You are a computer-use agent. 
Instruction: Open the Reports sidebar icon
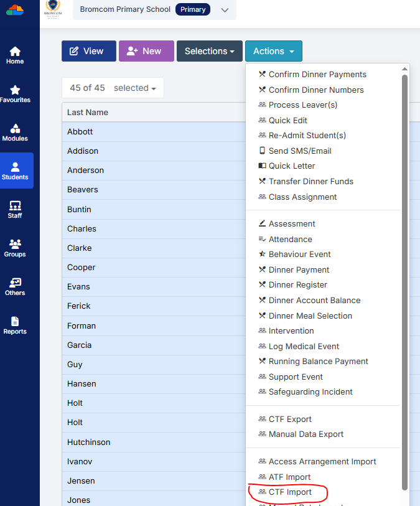coord(15,325)
